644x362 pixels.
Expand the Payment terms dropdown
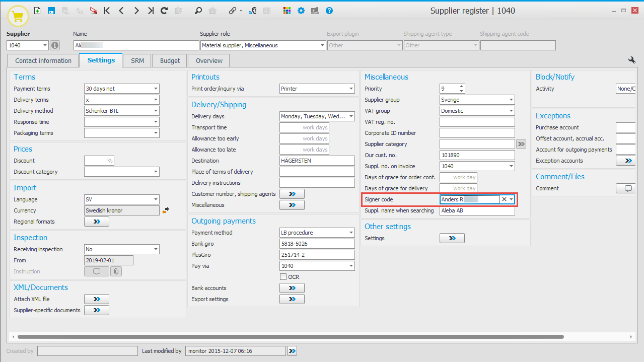click(156, 89)
